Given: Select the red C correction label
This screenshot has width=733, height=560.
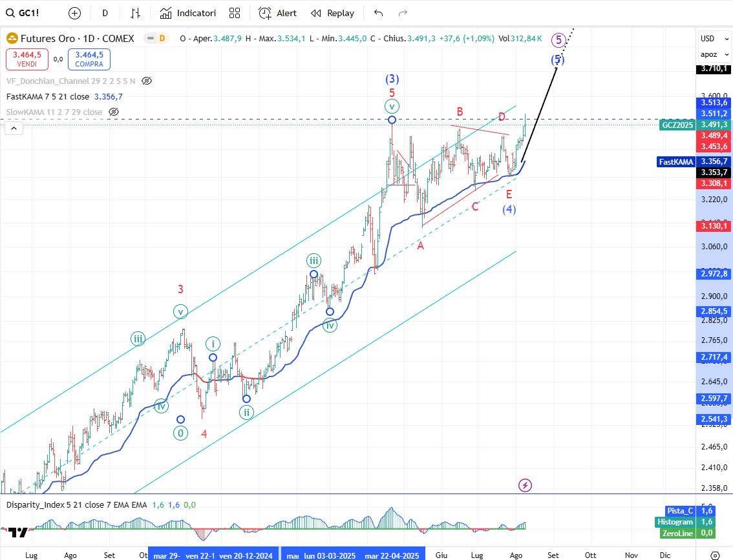Looking at the screenshot, I should coord(475,207).
